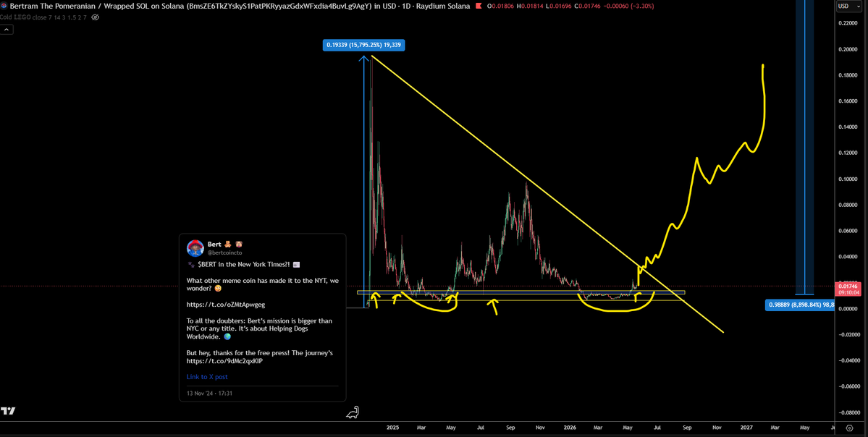Click the low value L0.01696
This screenshot has width=868, height=437.
pyautogui.click(x=558, y=6)
